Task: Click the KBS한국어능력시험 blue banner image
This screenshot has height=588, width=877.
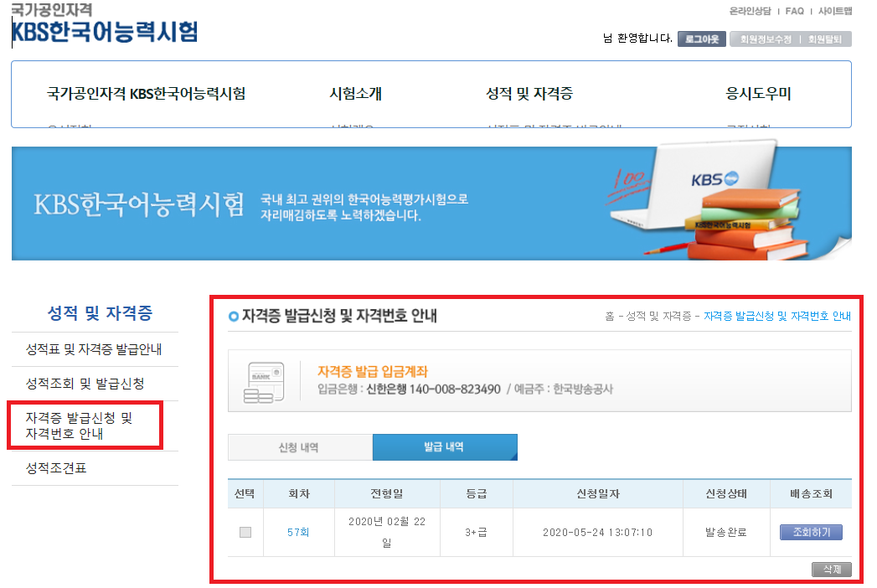Action: [x=431, y=203]
